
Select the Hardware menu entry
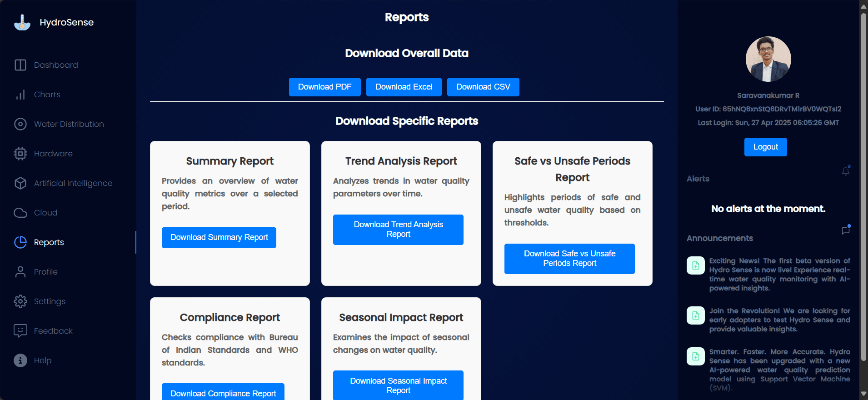[x=68, y=154]
